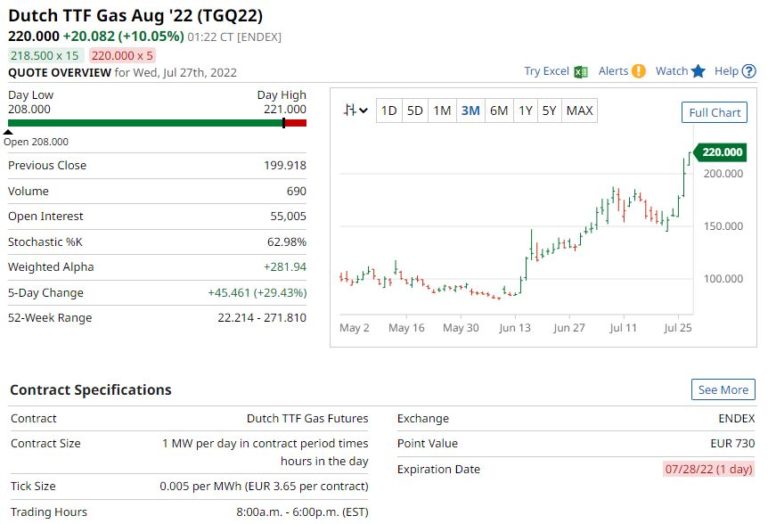Click the 218.500 x 15 bid box
The height and width of the screenshot is (524, 768).
(45, 55)
